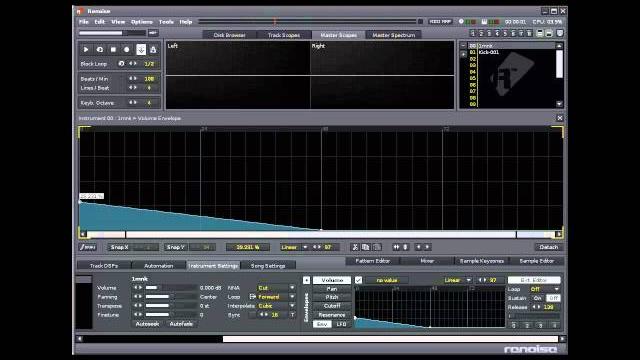The width and height of the screenshot is (640, 360).
Task: Select instrument 01 Kick-001 in the list
Action: [513, 52]
